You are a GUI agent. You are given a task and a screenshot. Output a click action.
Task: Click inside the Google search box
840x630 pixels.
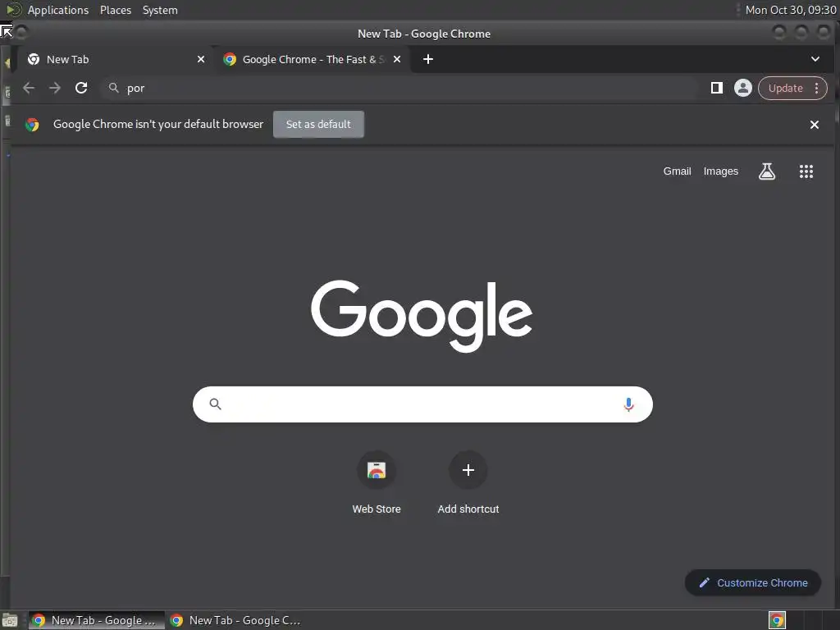click(422, 404)
